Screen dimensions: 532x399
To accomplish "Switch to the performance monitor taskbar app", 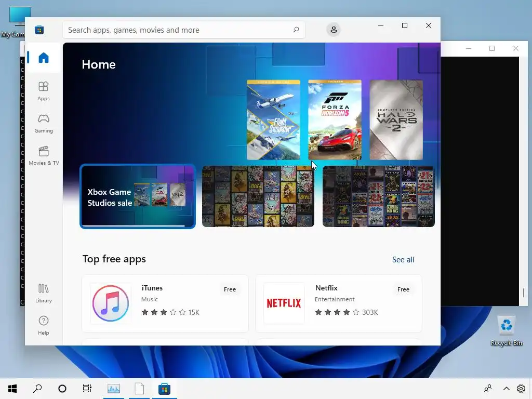I will [x=114, y=389].
